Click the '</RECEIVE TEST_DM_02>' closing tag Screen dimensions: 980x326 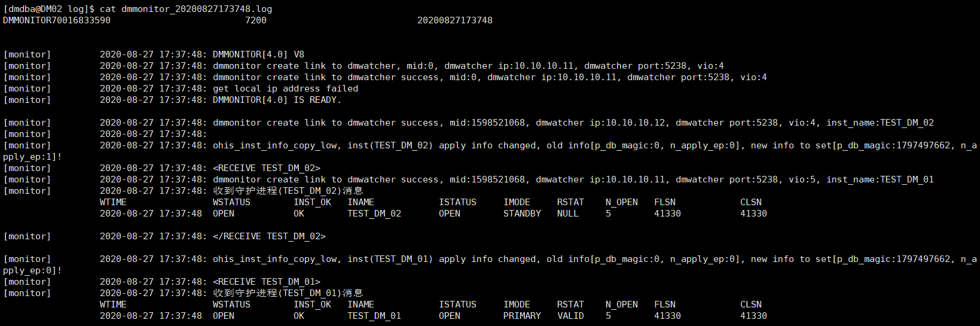coord(269,236)
